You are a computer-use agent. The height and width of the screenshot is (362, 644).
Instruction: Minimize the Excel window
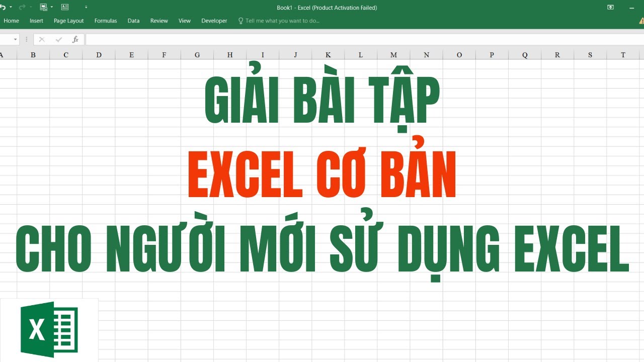pos(633,8)
